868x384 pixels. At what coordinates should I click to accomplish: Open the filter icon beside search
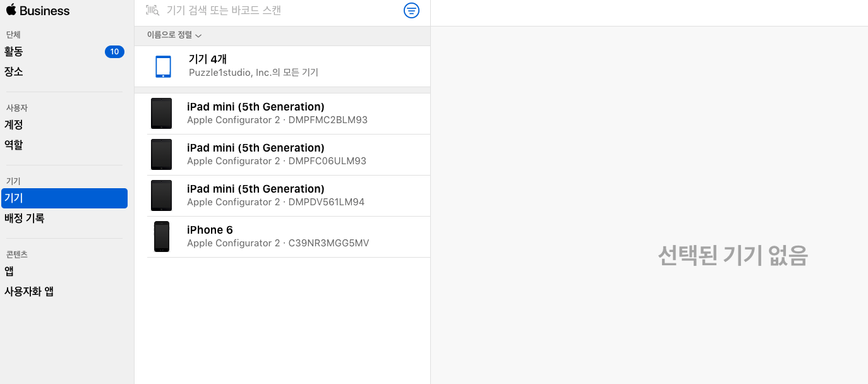[x=411, y=10]
